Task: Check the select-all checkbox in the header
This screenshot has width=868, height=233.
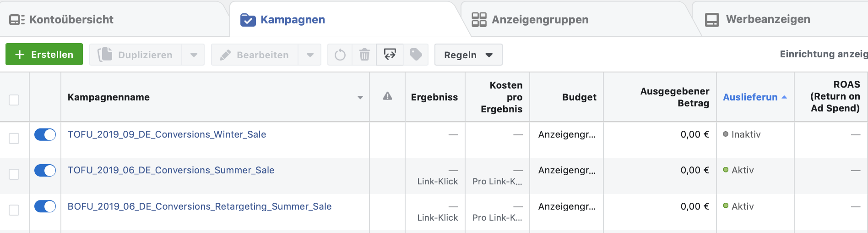Action: point(14,100)
